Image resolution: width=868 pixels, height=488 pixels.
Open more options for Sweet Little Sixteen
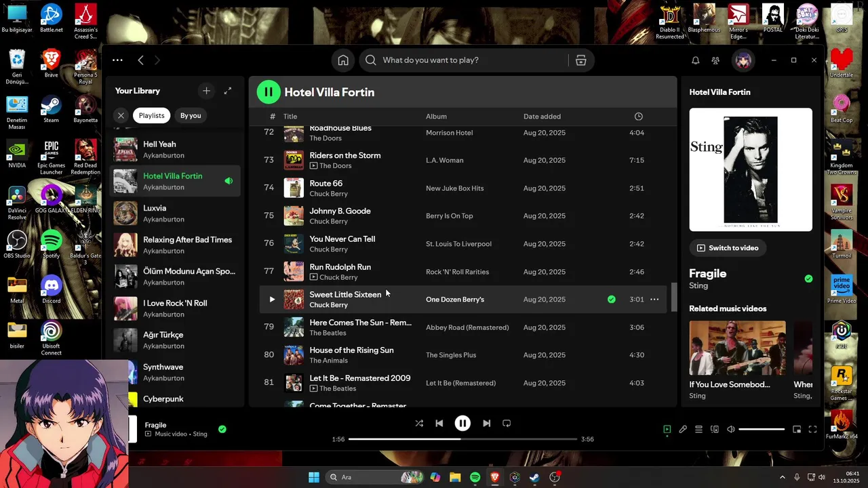point(654,300)
